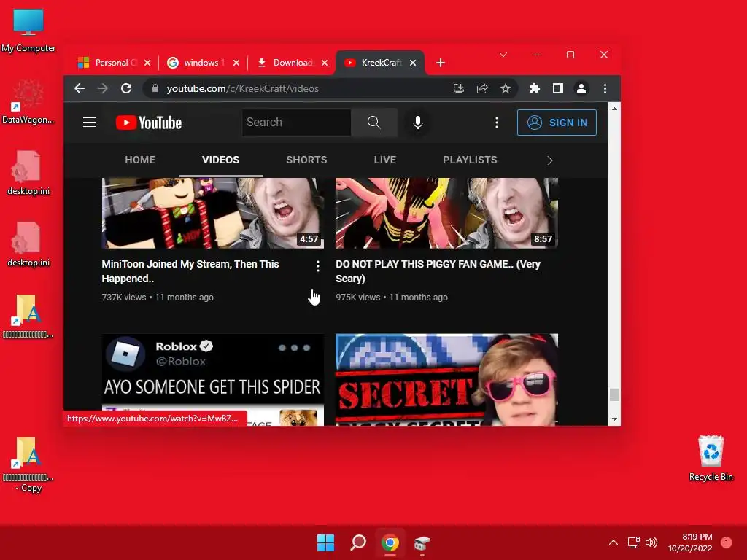Image resolution: width=747 pixels, height=560 pixels.
Task: Open Chrome three-dot menu
Action: (x=605, y=88)
